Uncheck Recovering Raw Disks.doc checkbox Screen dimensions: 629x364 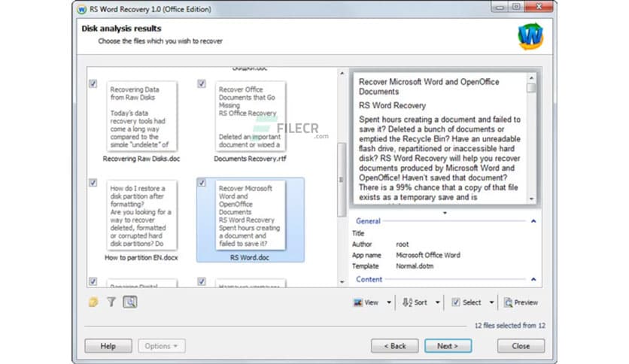coord(93,83)
